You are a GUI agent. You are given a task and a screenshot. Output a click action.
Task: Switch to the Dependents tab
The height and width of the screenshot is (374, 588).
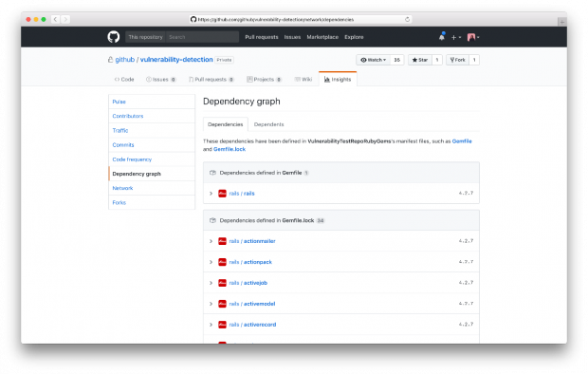click(x=269, y=124)
